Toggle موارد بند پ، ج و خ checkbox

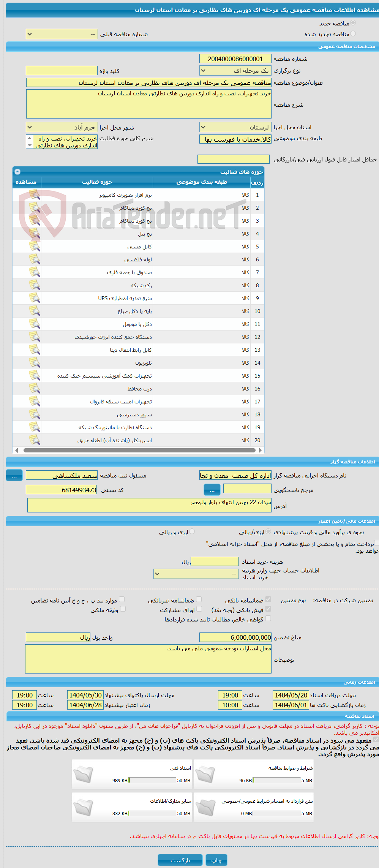122,599
